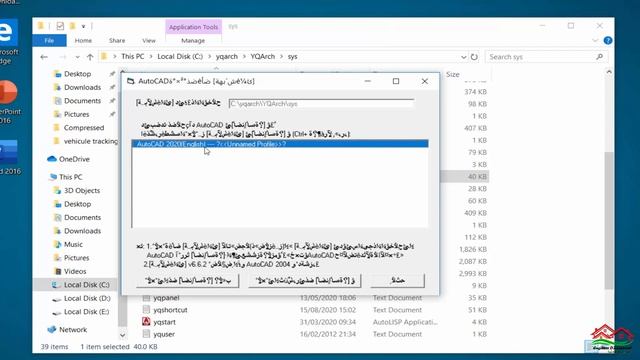
Task: Open Music under This PC
Action: [73, 244]
